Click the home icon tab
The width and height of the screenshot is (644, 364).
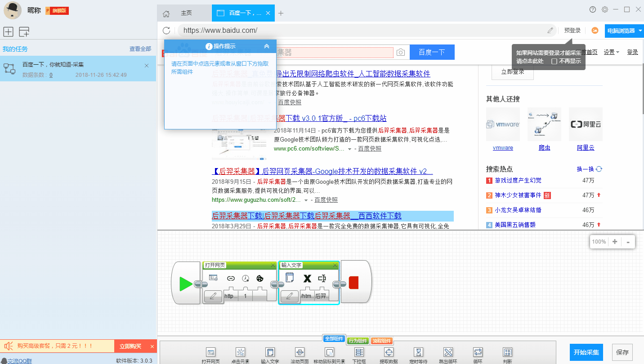166,13
